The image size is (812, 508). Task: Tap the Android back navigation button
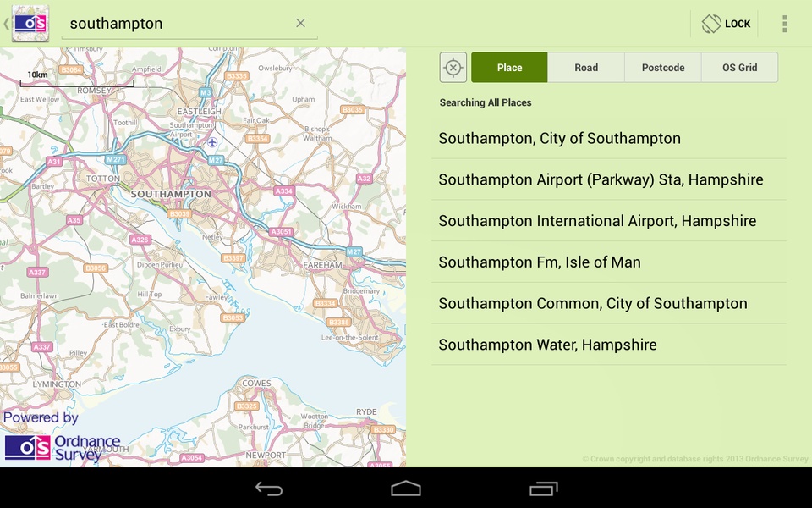pos(269,489)
